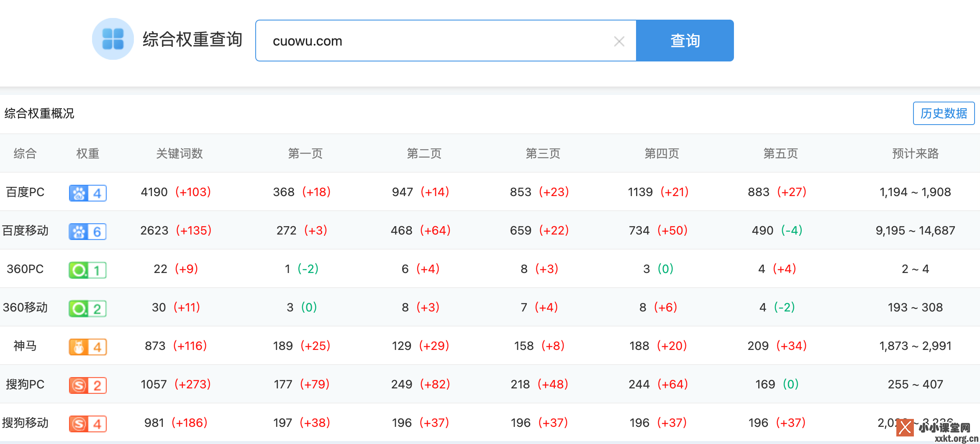Image resolution: width=980 pixels, height=444 pixels.
Task: Click the 百度PC weight 4 badge
Action: (88, 193)
